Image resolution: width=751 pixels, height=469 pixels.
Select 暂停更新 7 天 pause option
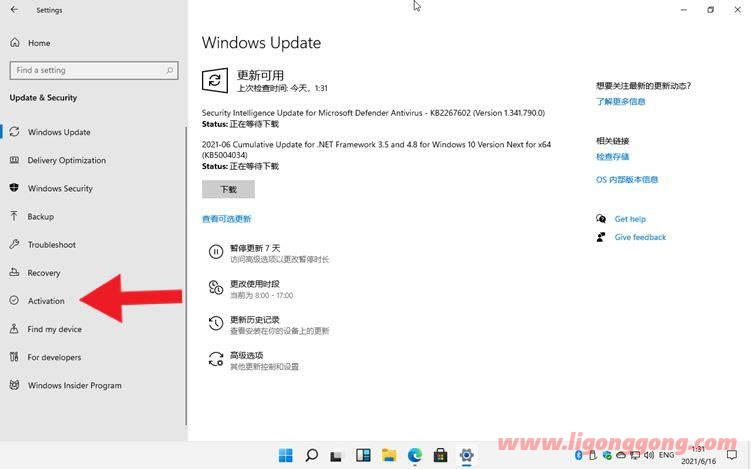tap(255, 249)
